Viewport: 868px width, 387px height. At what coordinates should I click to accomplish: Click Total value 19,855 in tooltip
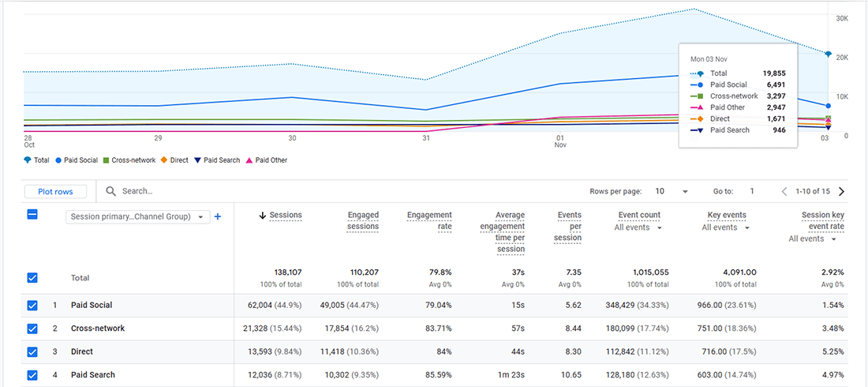pos(774,73)
